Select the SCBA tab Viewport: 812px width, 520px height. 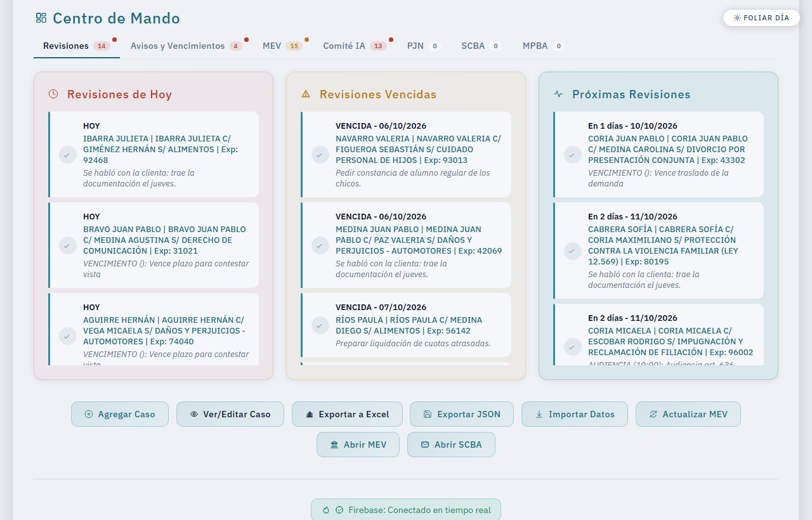point(481,46)
